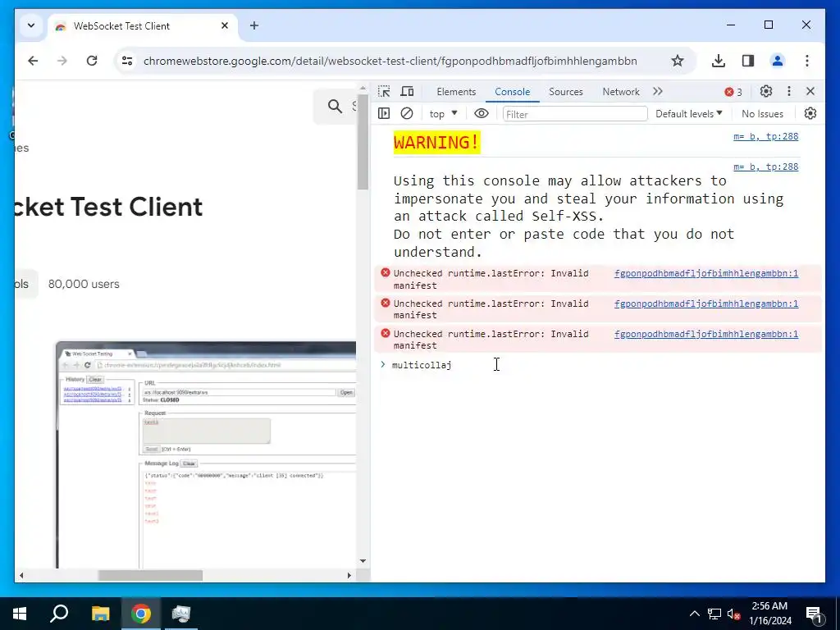
Task: Switch to the Console tab
Action: tap(512, 92)
